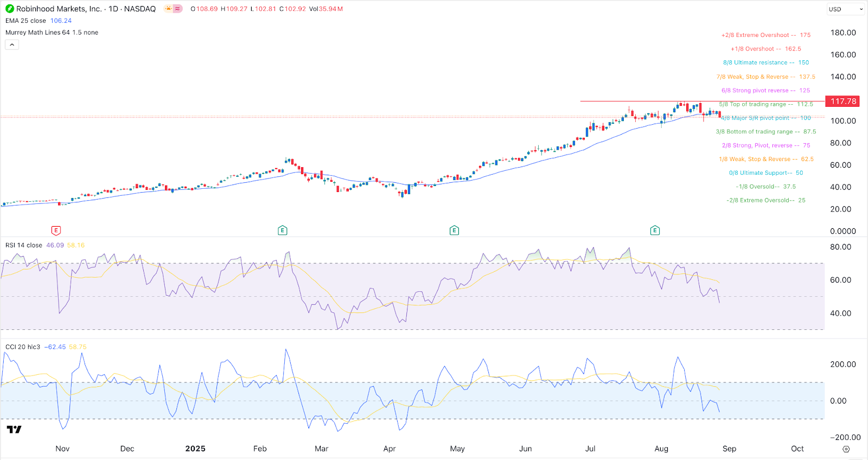The image size is (868, 460).
Task: Click the late-July earnings E marker
Action: [x=655, y=231]
